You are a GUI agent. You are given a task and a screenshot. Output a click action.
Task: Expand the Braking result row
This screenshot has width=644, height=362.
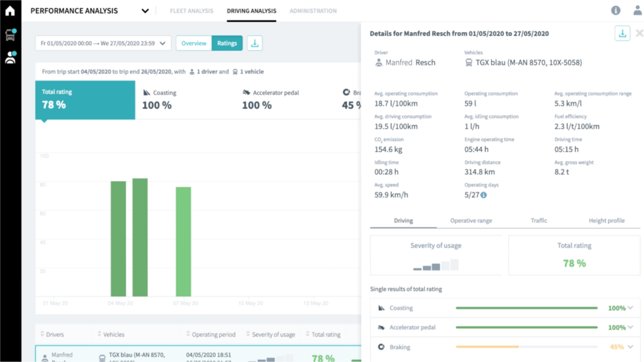pos(630,347)
